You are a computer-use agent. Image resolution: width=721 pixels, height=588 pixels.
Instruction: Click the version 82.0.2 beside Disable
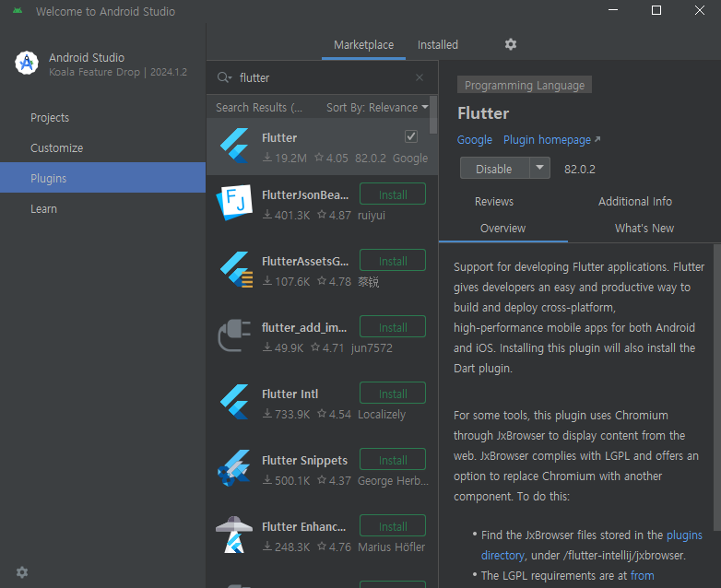[x=580, y=170]
